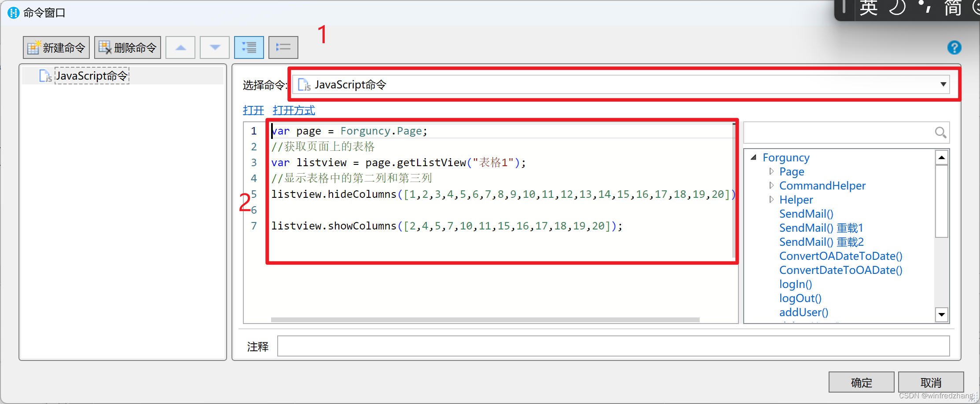
Task: Expand the CommandHelper tree node
Action: click(771, 185)
